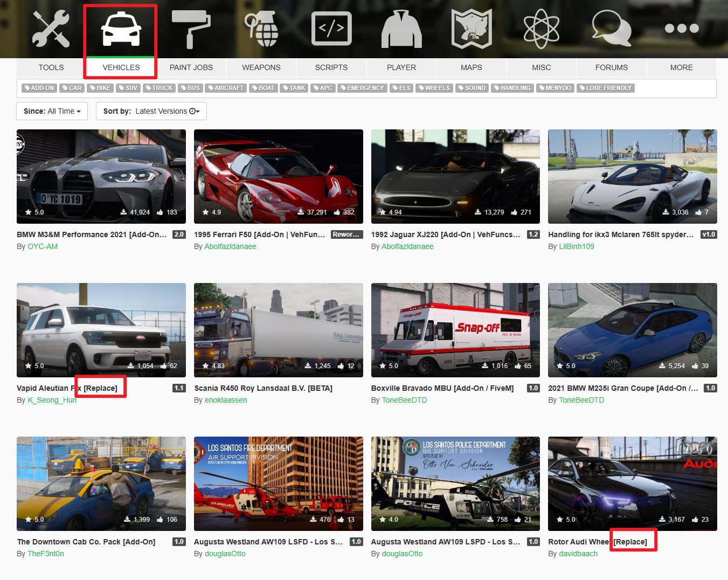Filter by the HANDLING tag
This screenshot has width=728, height=580.
pyautogui.click(x=512, y=88)
